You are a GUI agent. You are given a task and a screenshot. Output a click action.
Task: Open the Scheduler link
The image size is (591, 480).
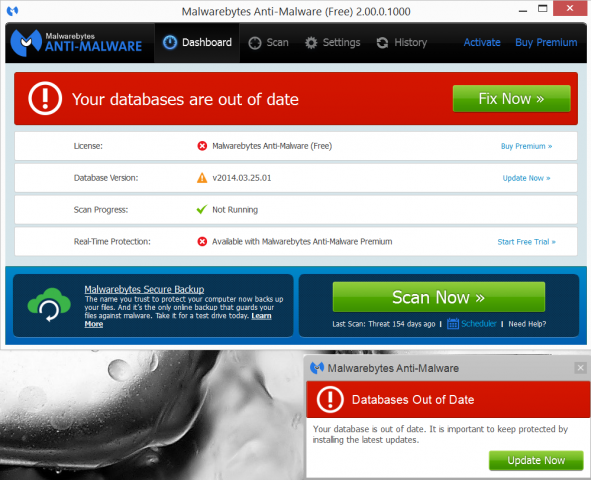(479, 324)
